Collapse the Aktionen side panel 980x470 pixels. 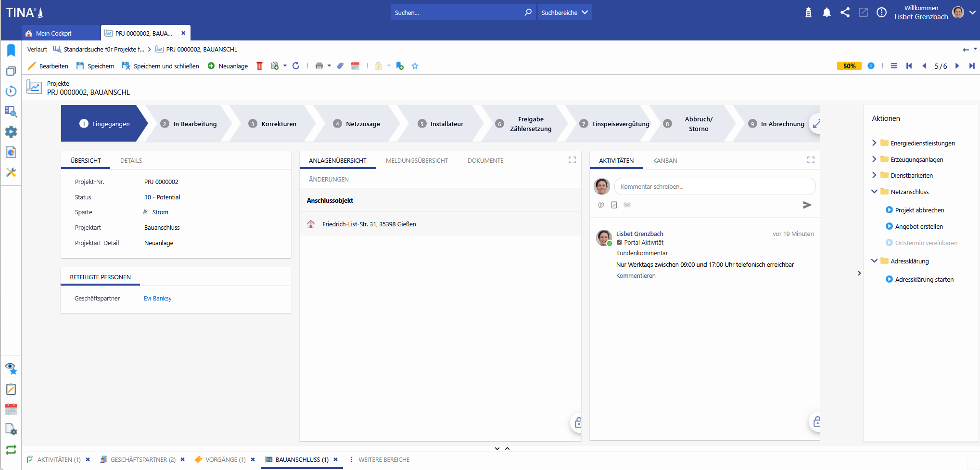[x=859, y=273]
